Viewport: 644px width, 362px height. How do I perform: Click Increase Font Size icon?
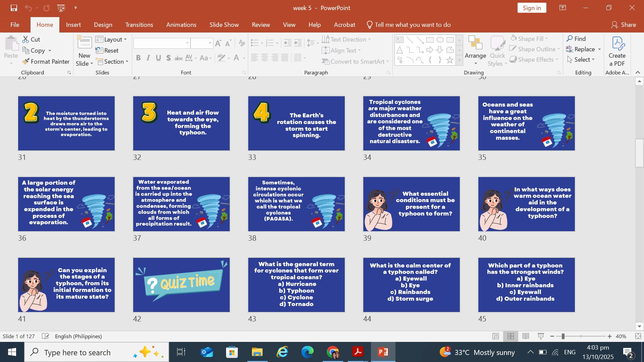(218, 43)
